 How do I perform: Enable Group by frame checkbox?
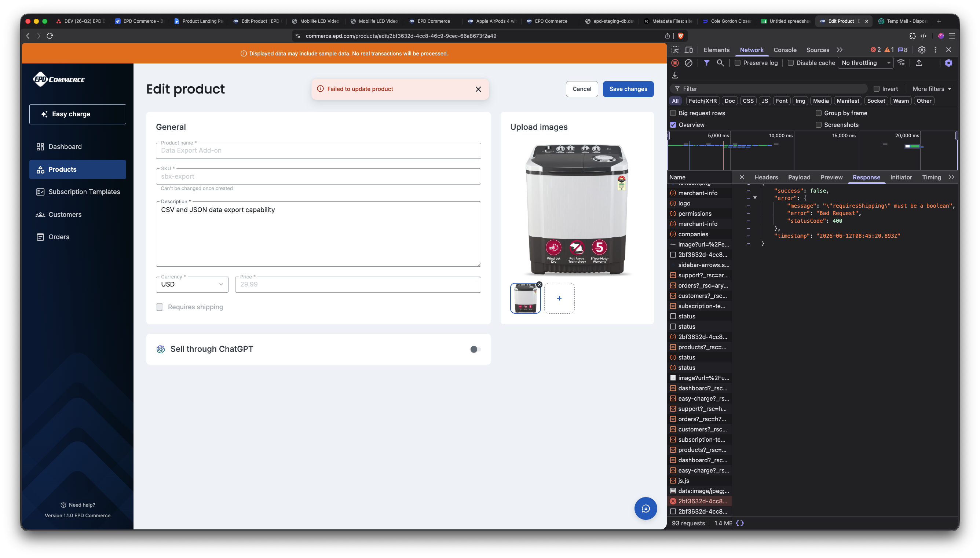point(819,113)
